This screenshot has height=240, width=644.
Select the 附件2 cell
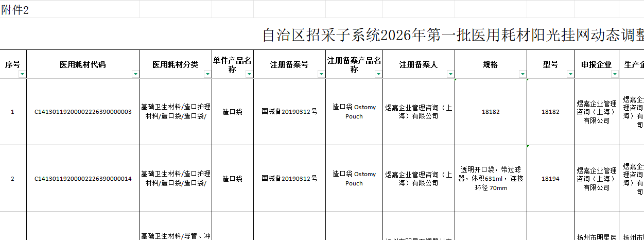[15, 10]
